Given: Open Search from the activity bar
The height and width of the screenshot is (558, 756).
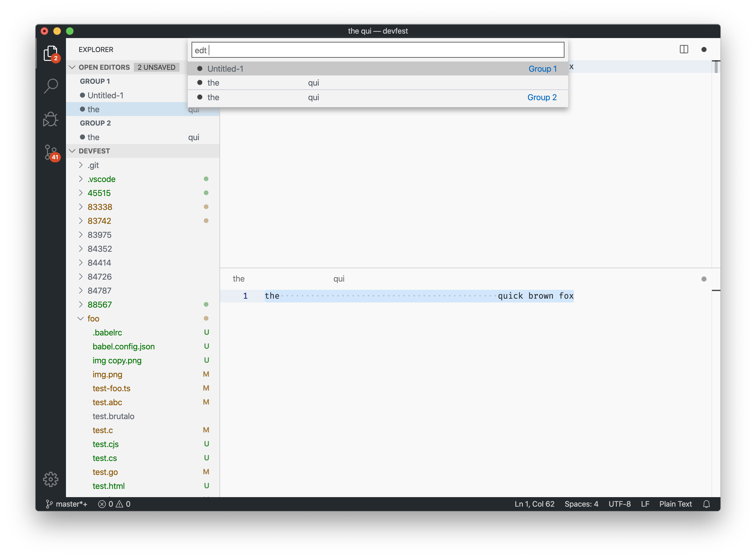Looking at the screenshot, I should (51, 86).
